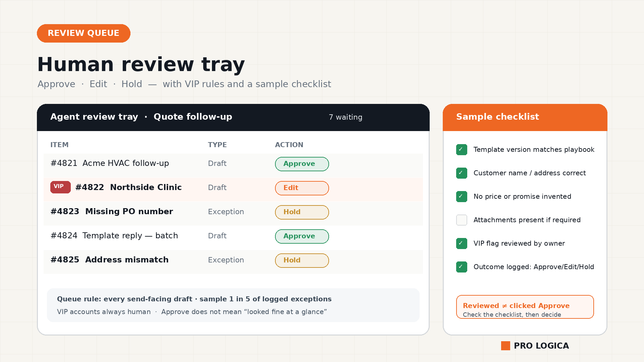Click the Queue rule heading text
Image resolution: width=644 pixels, height=362 pixels.
point(194,299)
